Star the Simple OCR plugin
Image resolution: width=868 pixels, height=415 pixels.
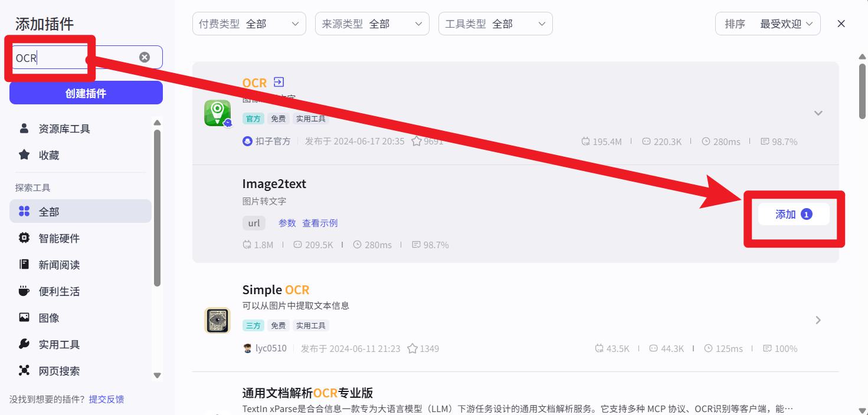pyautogui.click(x=412, y=348)
